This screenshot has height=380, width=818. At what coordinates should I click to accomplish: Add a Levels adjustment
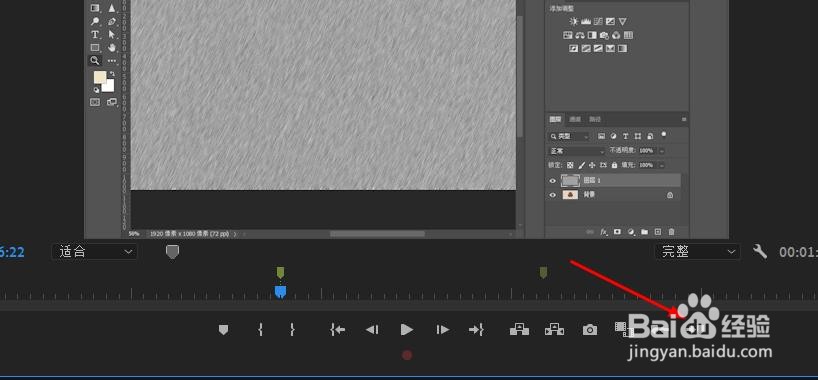pyautogui.click(x=586, y=21)
